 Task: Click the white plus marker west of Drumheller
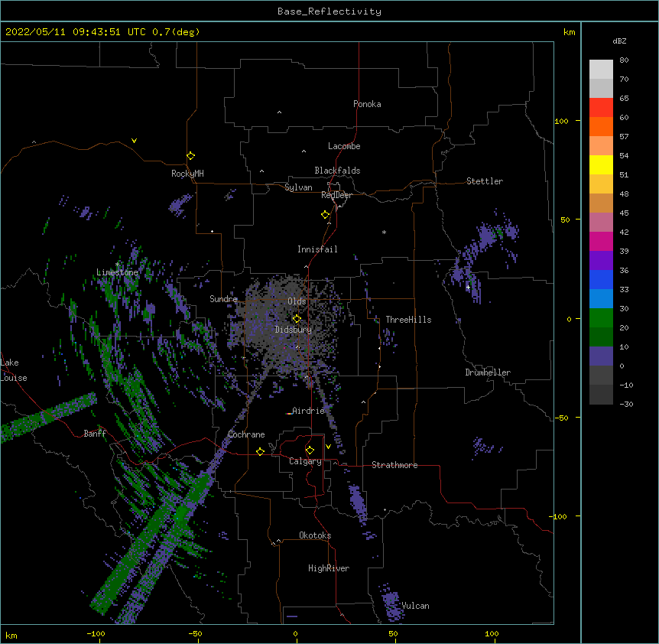click(x=468, y=287)
